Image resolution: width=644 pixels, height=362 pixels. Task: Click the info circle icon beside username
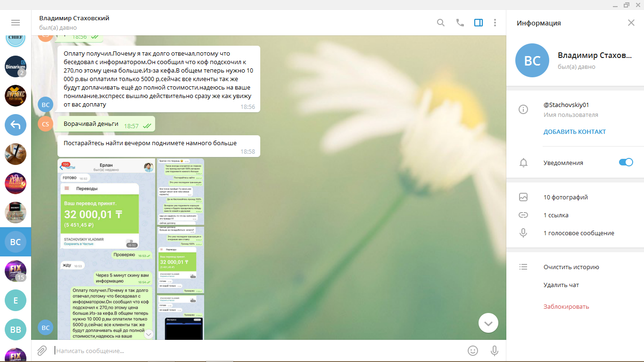click(523, 109)
